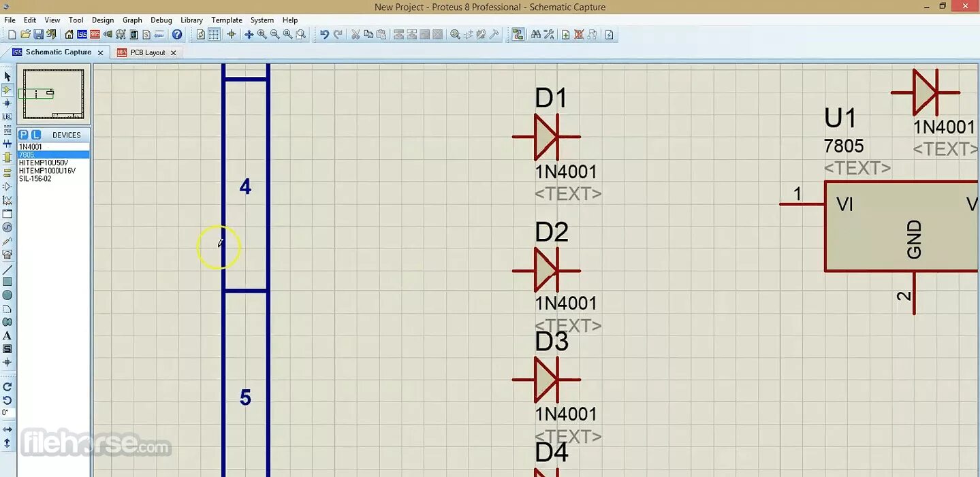Click the Redo arrow icon
Image resolution: width=980 pixels, height=477 pixels.
click(x=338, y=35)
